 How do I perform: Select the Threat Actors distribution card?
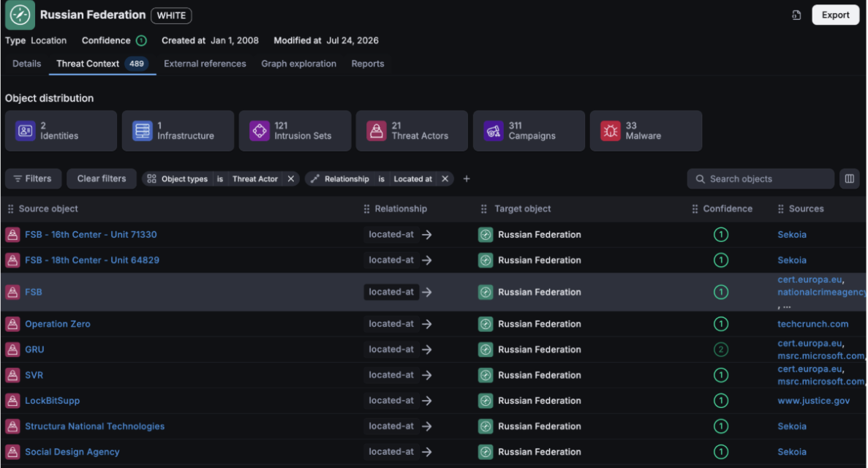(x=412, y=131)
